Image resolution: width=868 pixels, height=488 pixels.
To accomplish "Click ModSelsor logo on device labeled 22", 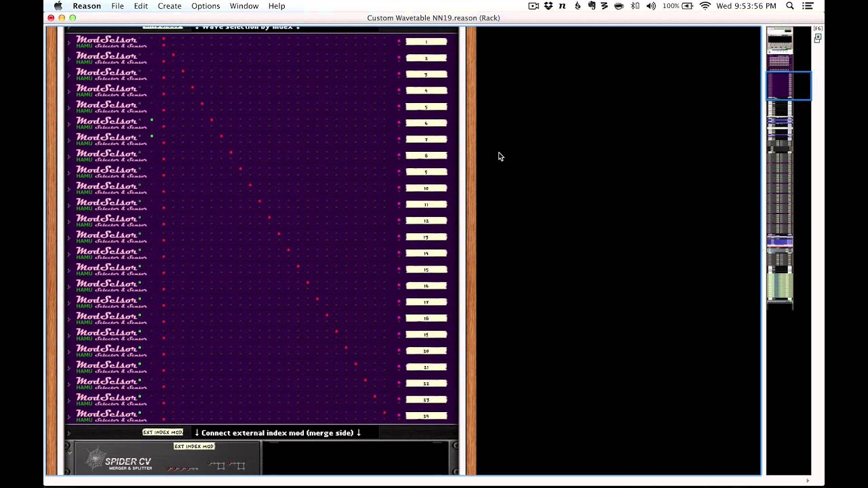I will tap(106, 381).
